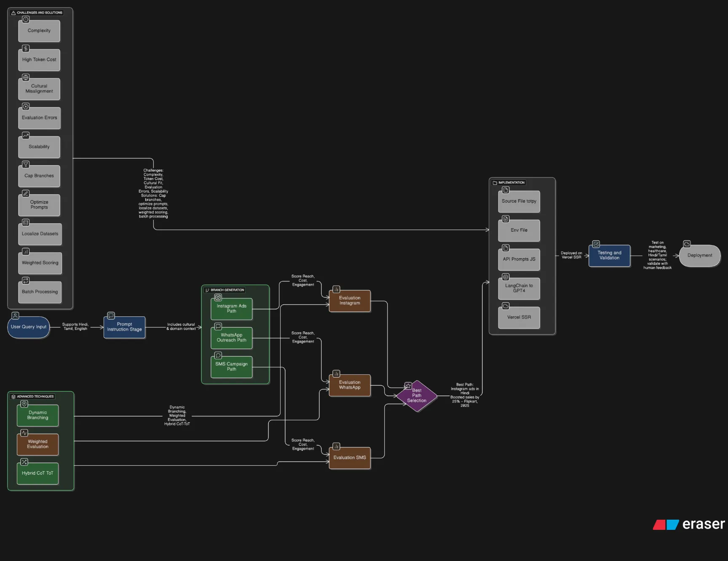Click the chip icon on LangChain to GPT4
This screenshot has width=728, height=561.
pos(506,277)
